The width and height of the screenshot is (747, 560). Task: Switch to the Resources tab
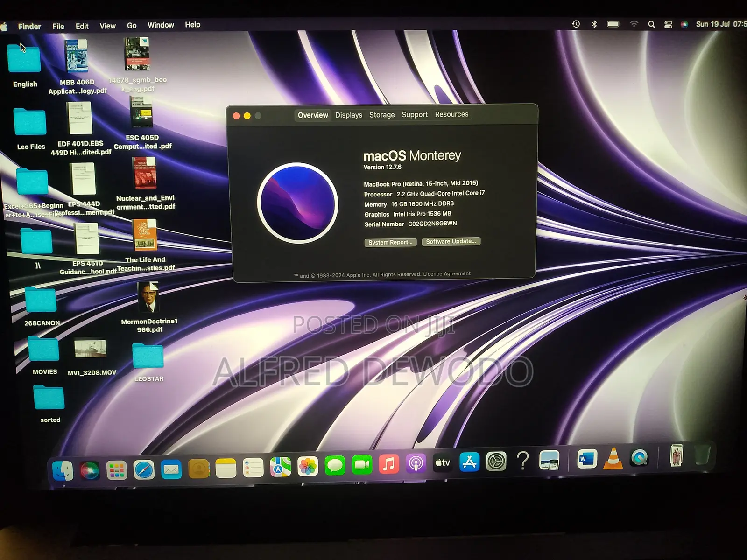click(x=451, y=114)
